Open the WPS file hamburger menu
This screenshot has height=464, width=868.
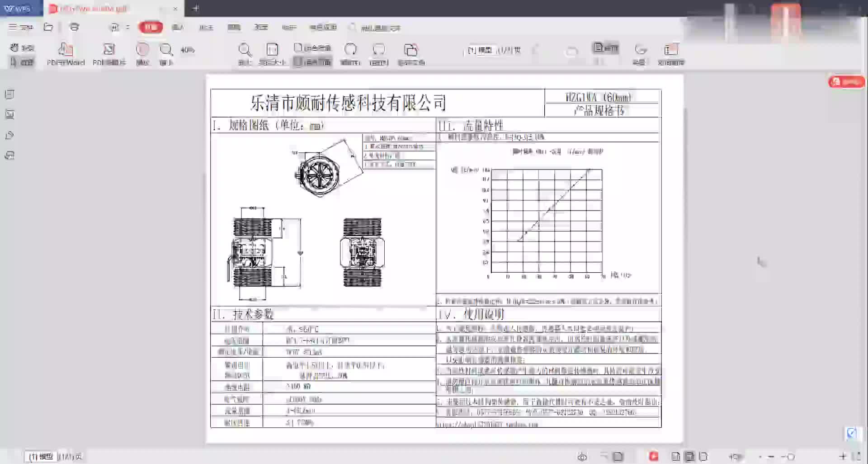pyautogui.click(x=21, y=28)
